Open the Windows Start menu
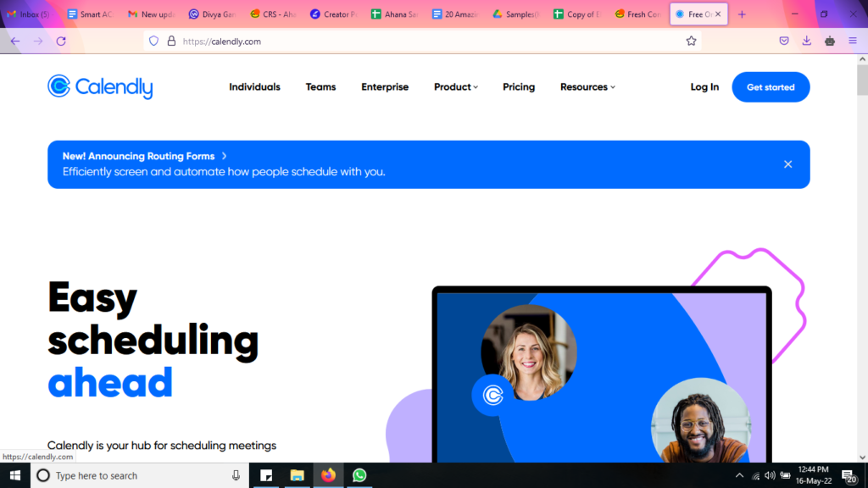Screen dimensions: 868x488 [x=15, y=475]
